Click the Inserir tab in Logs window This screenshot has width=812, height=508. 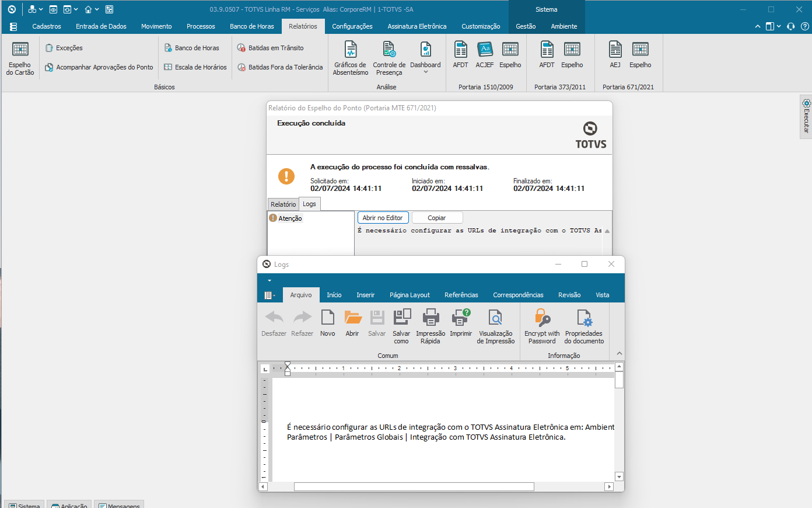click(x=366, y=295)
